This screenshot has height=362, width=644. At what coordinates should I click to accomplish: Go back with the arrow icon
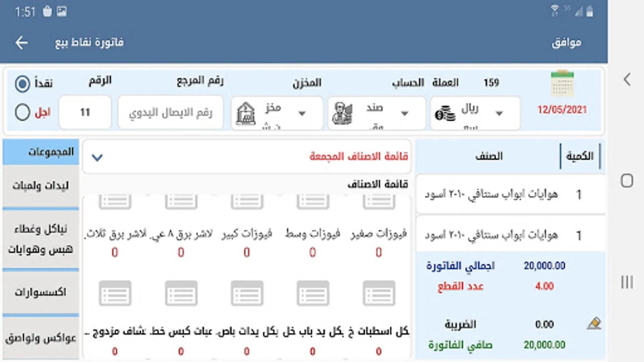click(x=22, y=42)
